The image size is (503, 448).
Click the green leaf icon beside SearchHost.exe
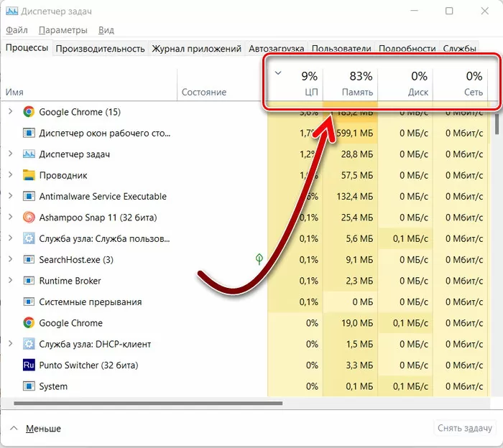(259, 259)
